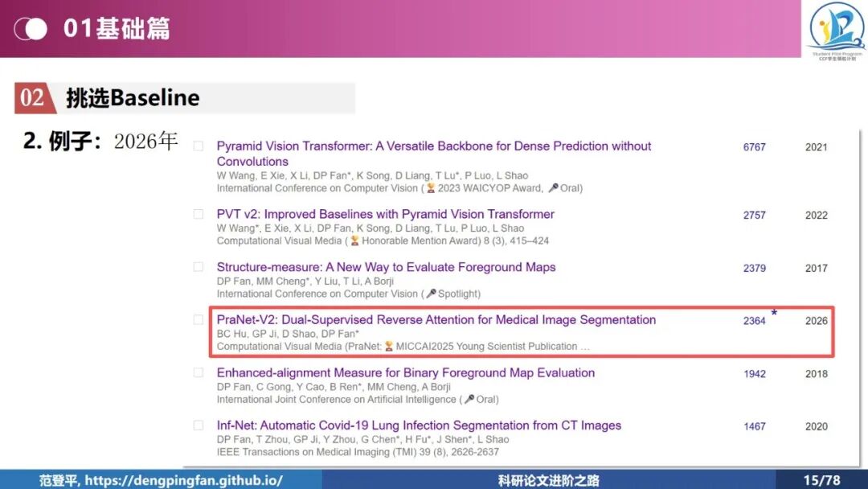The image size is (868, 489).
Task: Open citation count 2757
Action: (754, 216)
